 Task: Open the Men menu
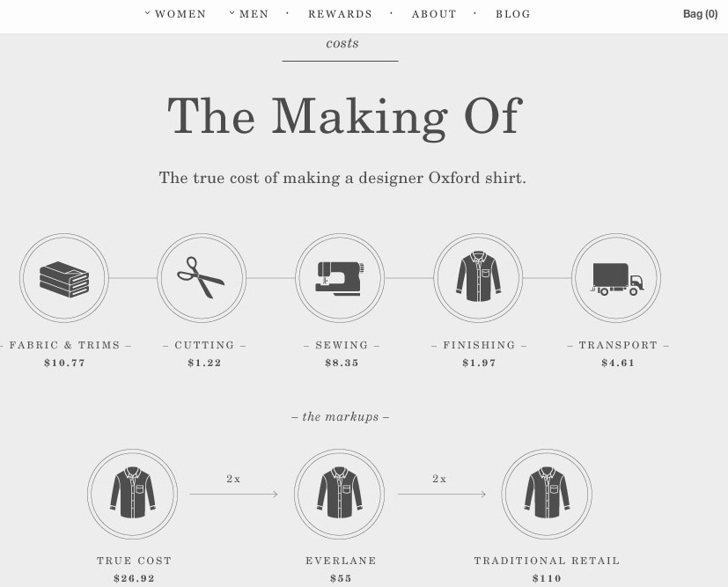[254, 14]
